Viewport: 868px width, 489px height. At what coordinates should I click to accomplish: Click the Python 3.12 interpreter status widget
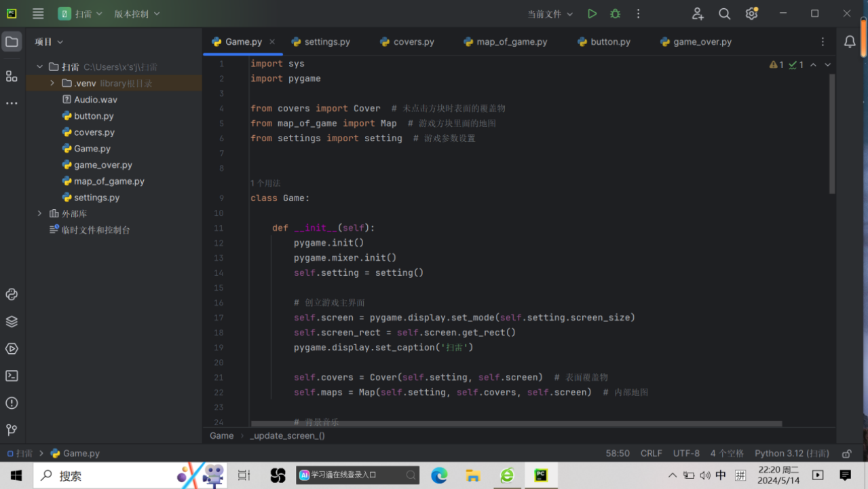pos(791,453)
